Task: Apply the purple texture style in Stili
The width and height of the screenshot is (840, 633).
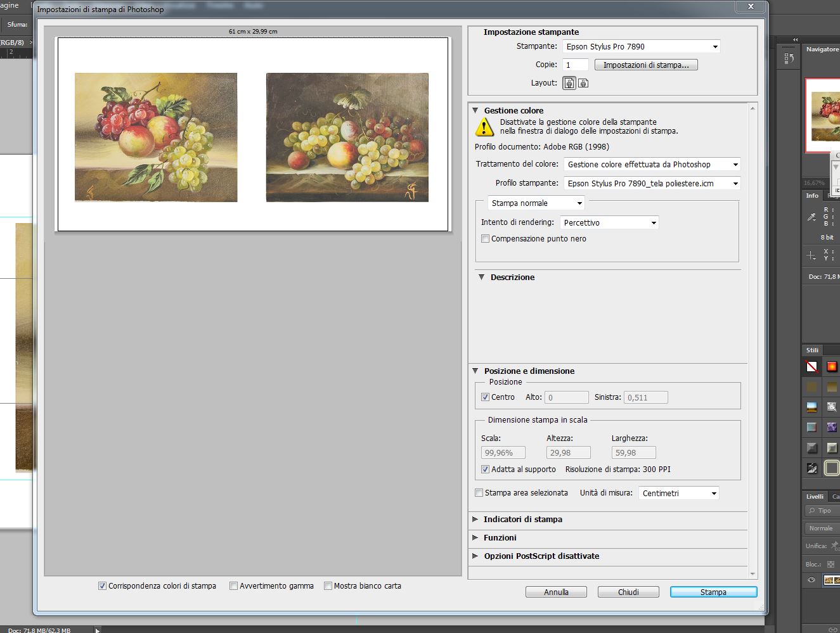Action: (x=831, y=428)
